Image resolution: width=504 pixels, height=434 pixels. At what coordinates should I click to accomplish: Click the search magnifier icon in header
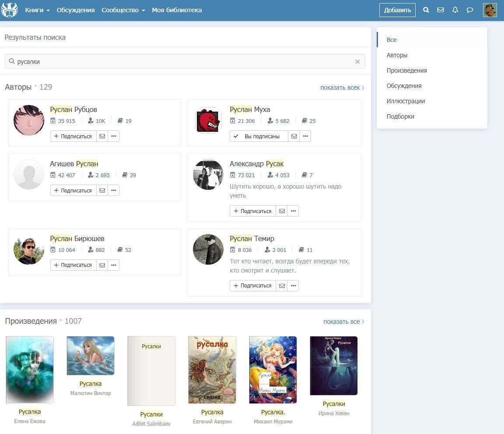426,10
